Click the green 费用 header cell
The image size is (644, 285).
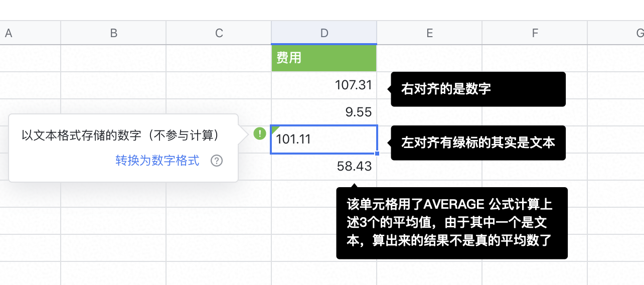pos(324,58)
